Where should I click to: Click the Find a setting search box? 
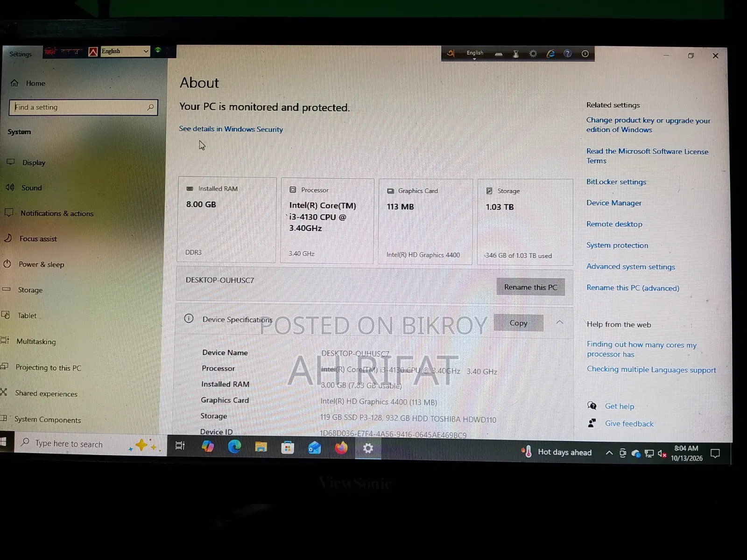(83, 107)
